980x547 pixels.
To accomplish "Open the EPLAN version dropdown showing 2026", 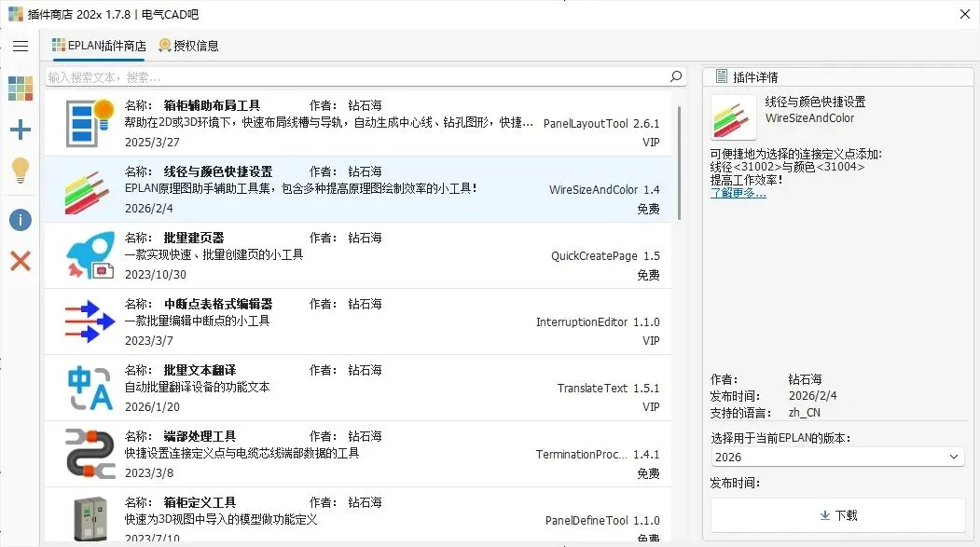I will (837, 458).
